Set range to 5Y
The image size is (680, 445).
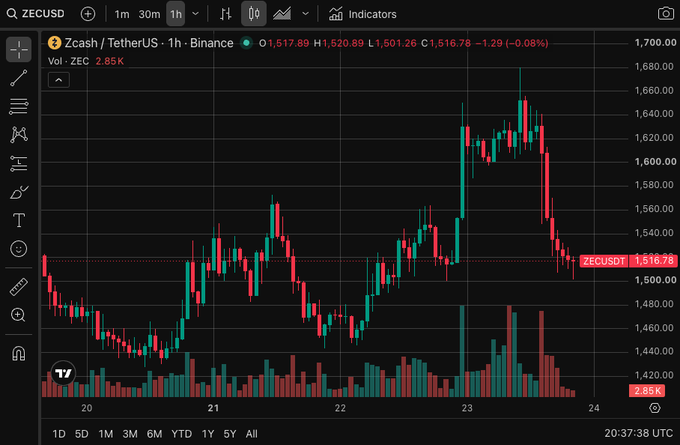(229, 434)
